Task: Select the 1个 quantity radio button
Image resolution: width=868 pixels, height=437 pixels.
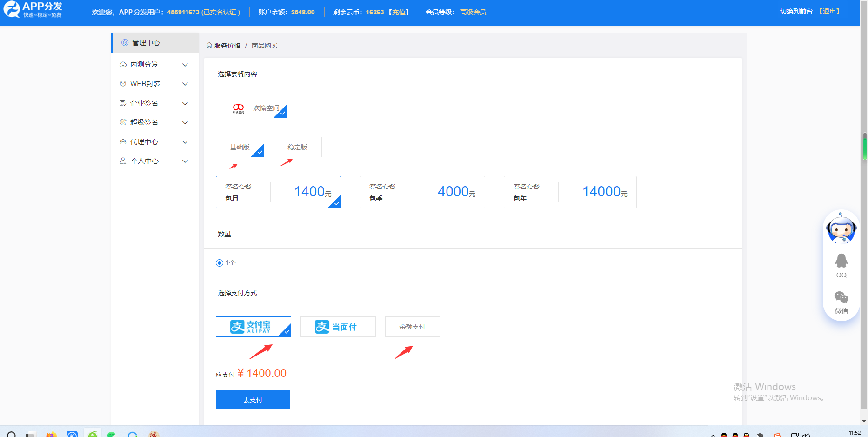Action: tap(220, 263)
